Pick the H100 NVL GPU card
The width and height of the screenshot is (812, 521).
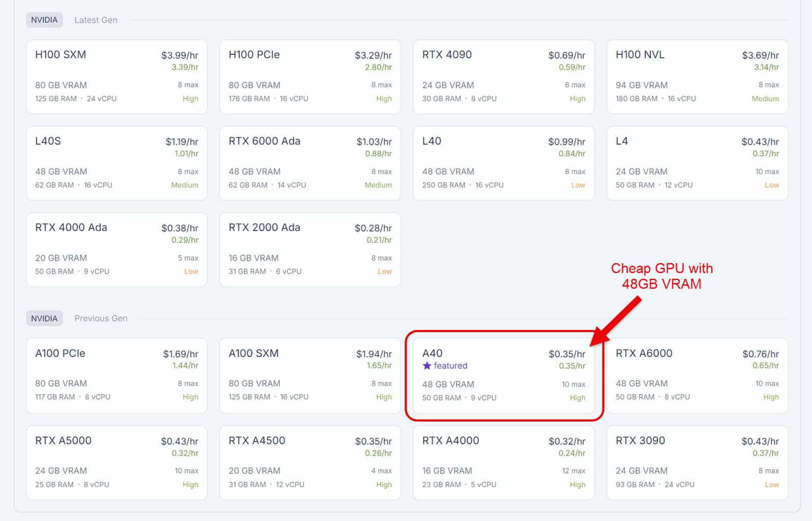697,77
